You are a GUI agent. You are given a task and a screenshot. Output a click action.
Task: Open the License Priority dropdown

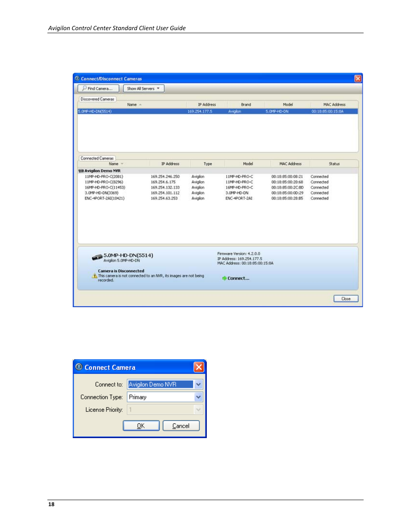click(165, 410)
